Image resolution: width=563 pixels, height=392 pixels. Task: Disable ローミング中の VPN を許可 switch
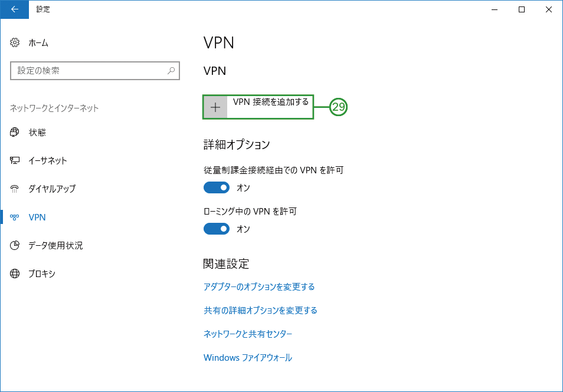(x=217, y=229)
